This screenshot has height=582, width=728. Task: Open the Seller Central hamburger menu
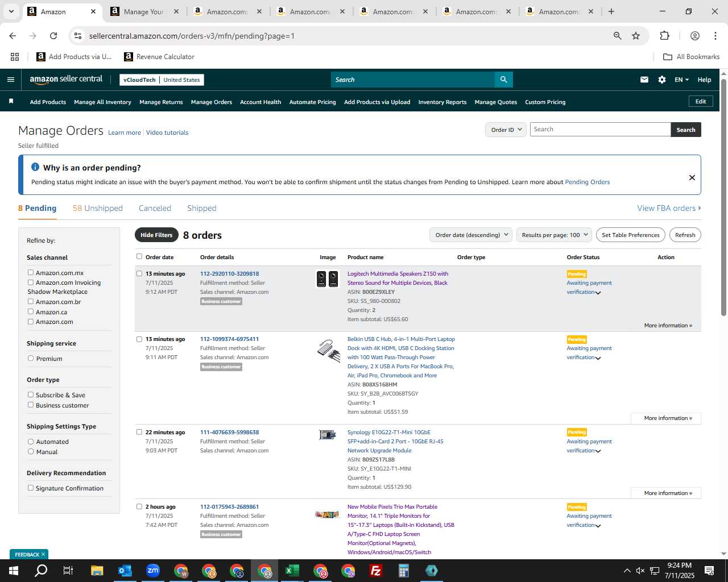coord(10,80)
